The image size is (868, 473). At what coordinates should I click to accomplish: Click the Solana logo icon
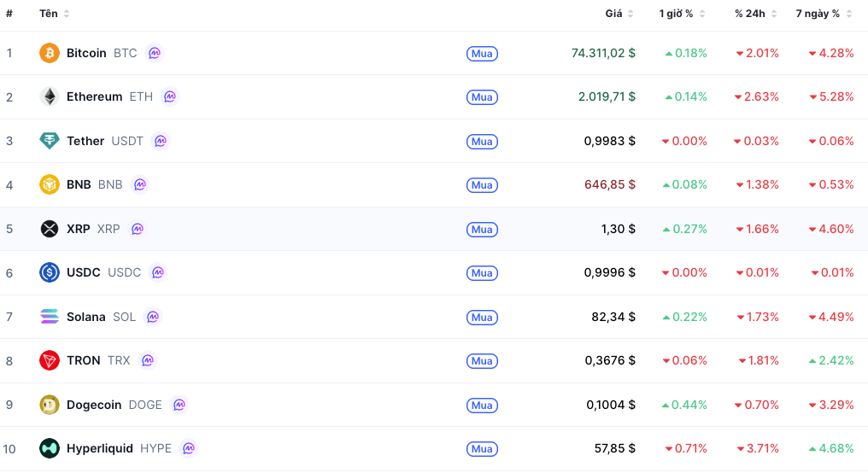click(x=50, y=317)
